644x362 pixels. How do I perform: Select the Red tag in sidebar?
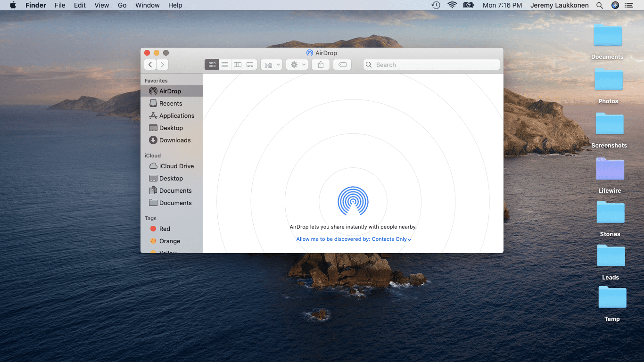tap(165, 229)
